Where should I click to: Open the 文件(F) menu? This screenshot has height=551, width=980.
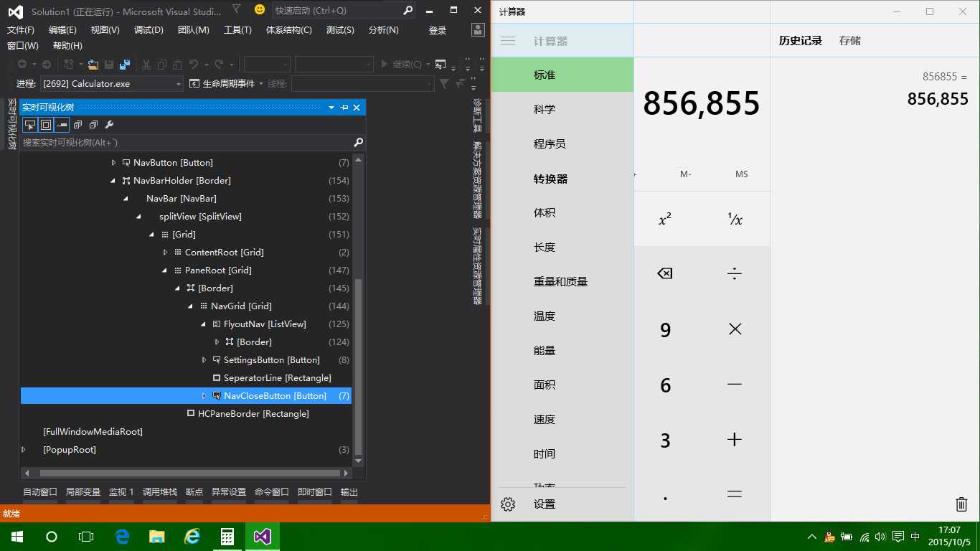[x=21, y=30]
